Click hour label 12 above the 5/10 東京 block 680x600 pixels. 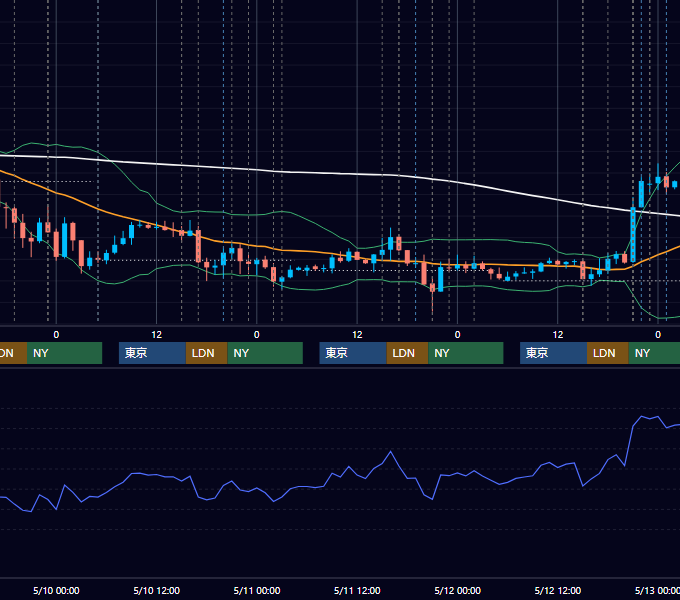click(157, 334)
